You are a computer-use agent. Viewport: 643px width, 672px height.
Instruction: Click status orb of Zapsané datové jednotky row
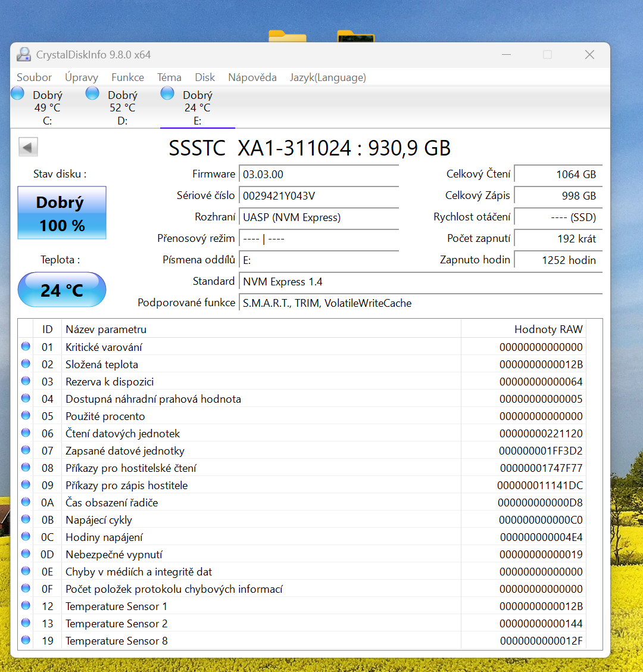[x=26, y=450]
